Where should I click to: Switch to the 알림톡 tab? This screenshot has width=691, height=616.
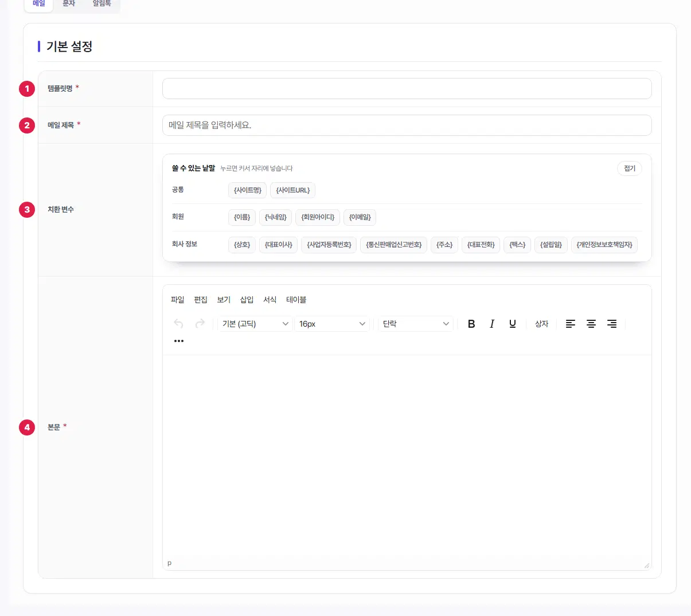pos(101,3)
